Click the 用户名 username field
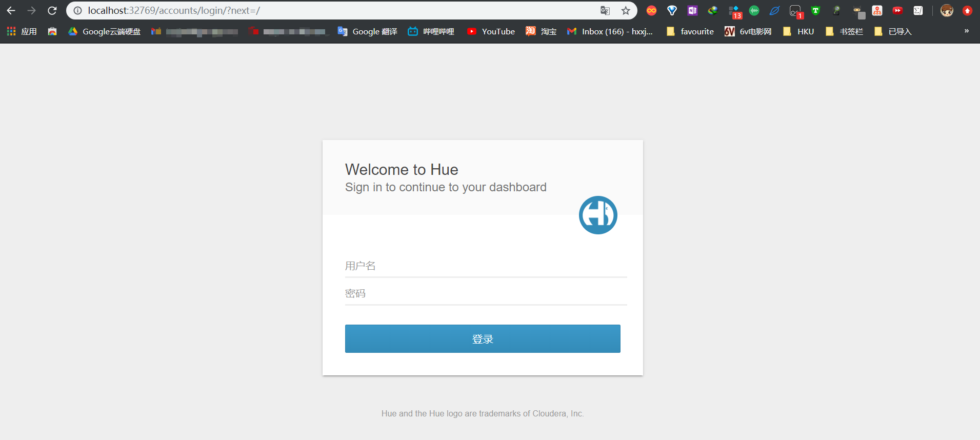The image size is (980, 440). click(486, 266)
